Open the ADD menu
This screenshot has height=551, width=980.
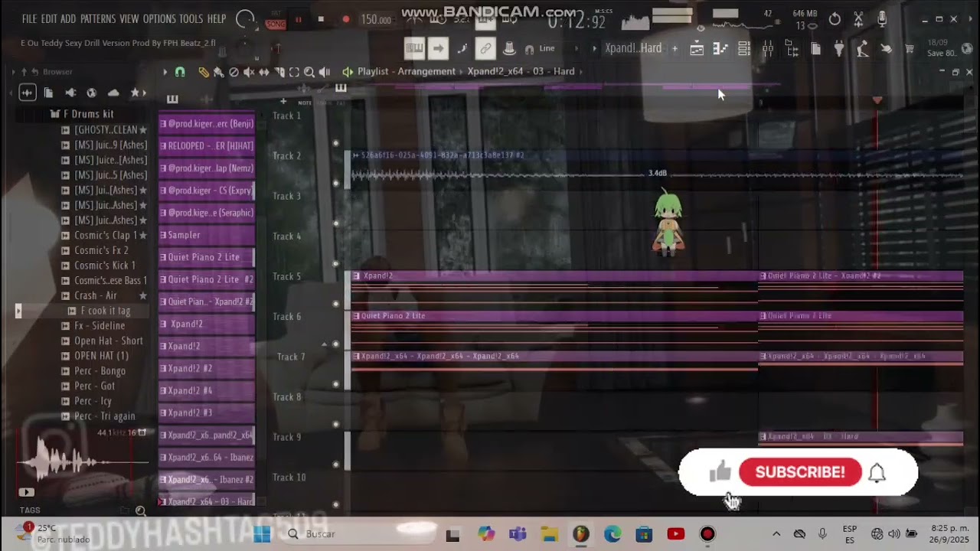tap(68, 18)
